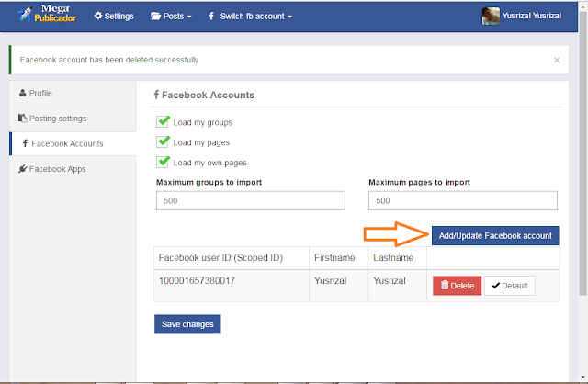Uncheck Load my groups checkbox

(163, 122)
